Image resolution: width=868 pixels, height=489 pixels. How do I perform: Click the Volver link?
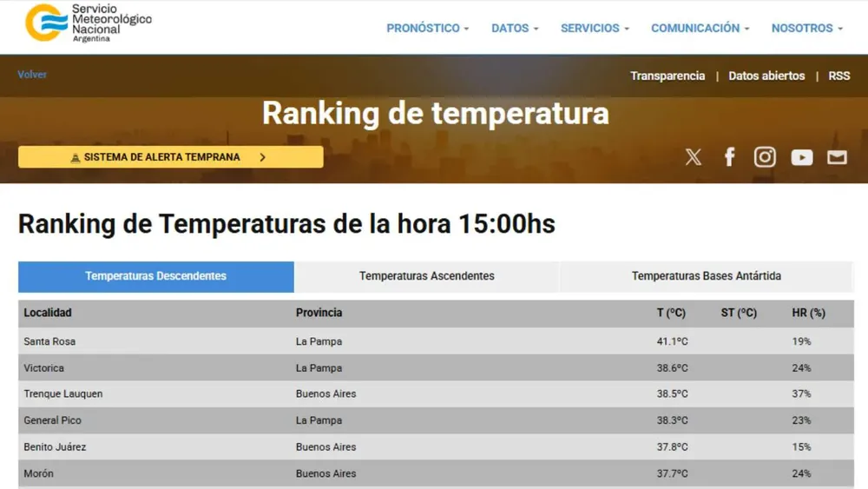coord(32,75)
